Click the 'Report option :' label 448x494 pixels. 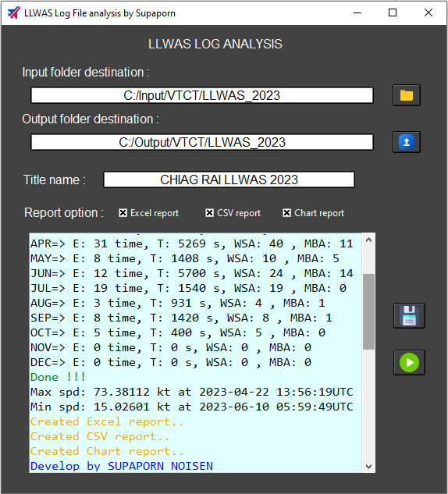click(64, 212)
